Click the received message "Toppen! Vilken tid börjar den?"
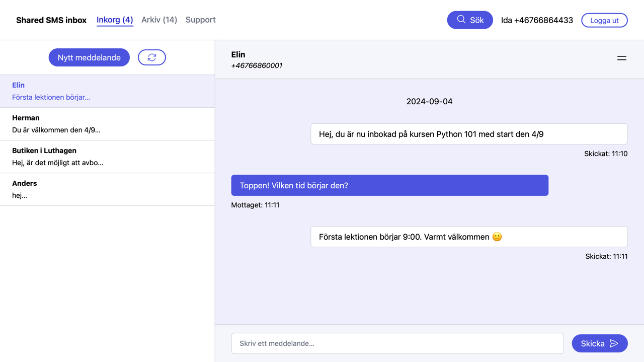 [x=389, y=185]
